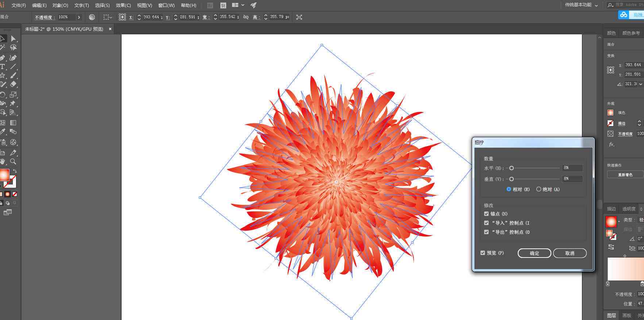Image resolution: width=644 pixels, height=320 pixels.
Task: Click the gradient ramp bar
Action: 625,269
